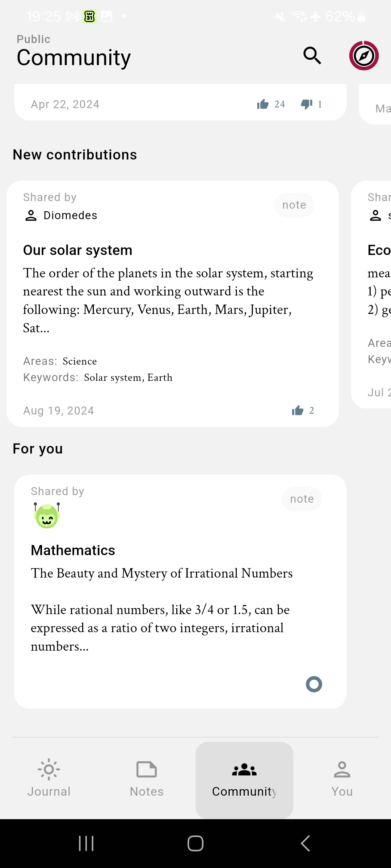
Task: Open the Mathematics note title
Action: pyautogui.click(x=73, y=550)
